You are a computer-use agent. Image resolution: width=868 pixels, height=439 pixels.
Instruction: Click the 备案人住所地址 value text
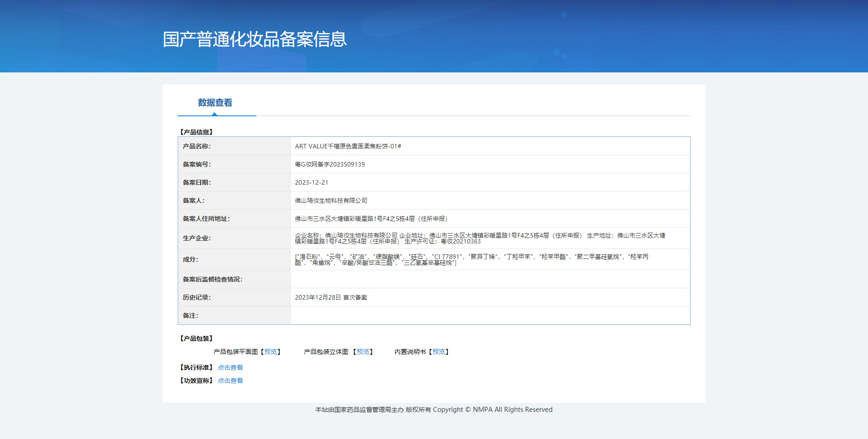point(371,219)
